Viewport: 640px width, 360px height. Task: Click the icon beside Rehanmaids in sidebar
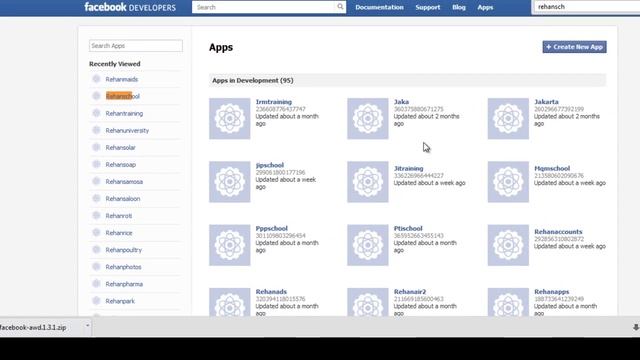pos(96,79)
